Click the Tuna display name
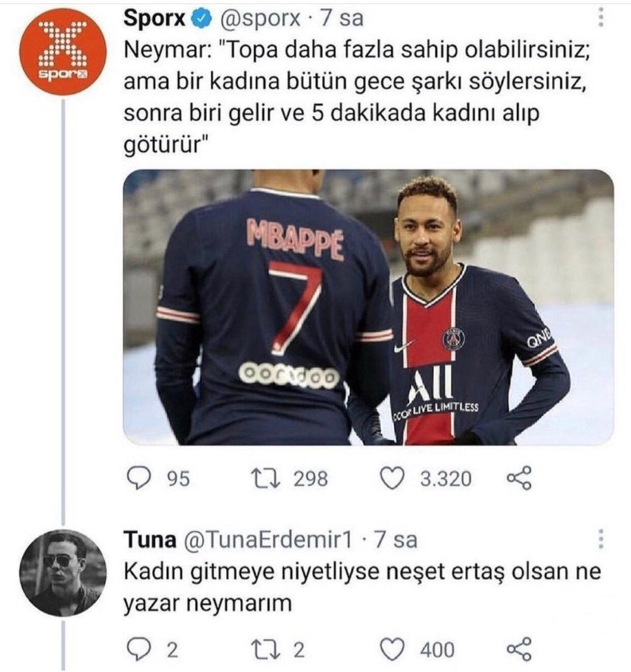 [150, 540]
